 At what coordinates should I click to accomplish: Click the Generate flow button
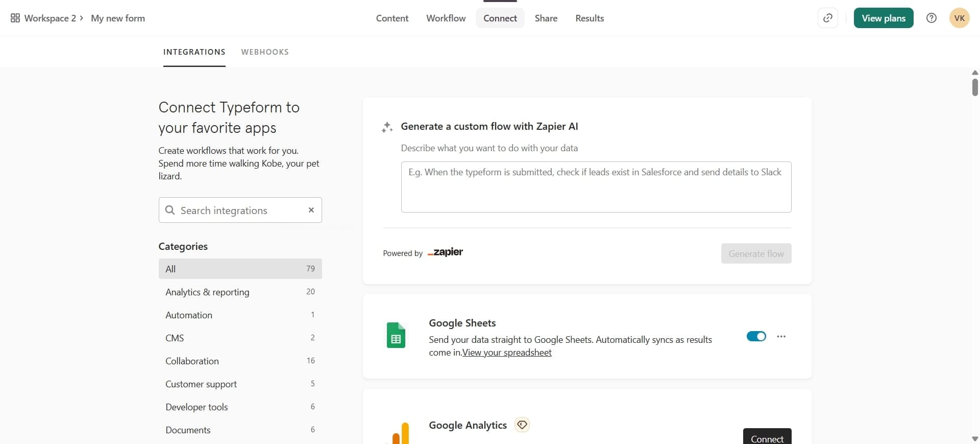click(756, 253)
